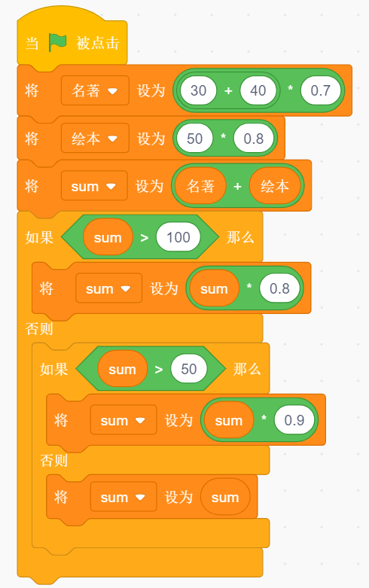Select the 名著 variable reporter in the addition

pos(200,186)
